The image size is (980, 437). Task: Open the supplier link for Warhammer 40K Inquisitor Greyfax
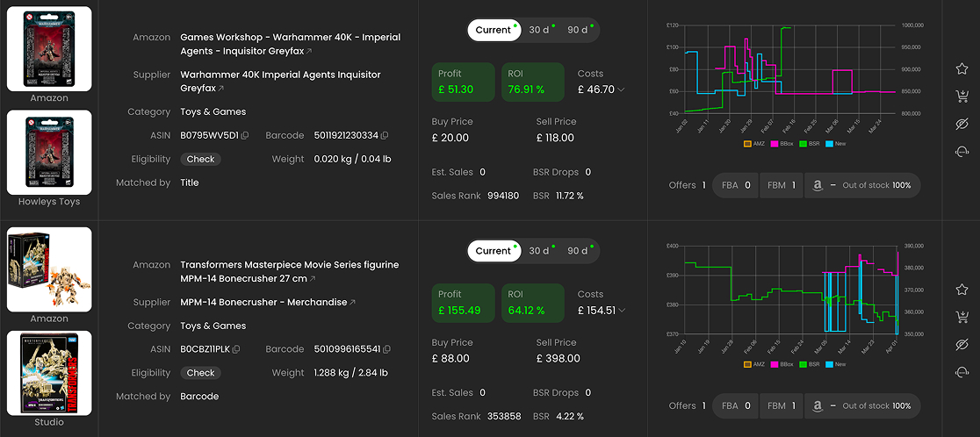pos(220,89)
